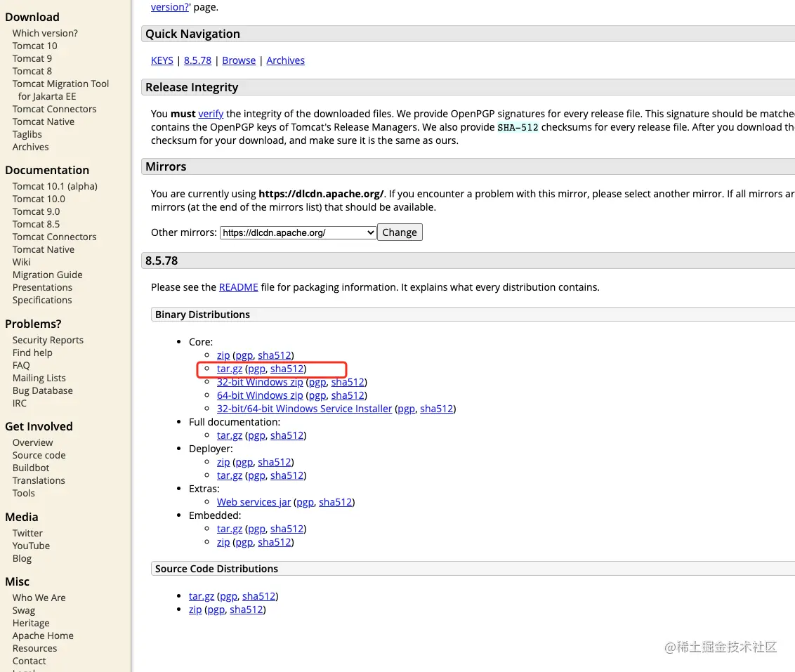Download Deployer zip file
795x672 pixels.
click(x=223, y=462)
